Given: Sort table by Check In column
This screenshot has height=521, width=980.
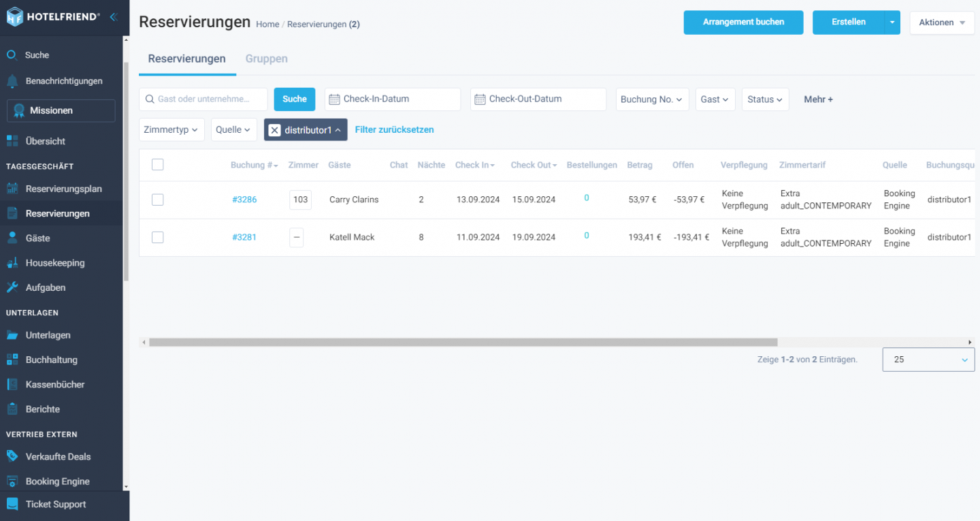Looking at the screenshot, I should pos(475,165).
